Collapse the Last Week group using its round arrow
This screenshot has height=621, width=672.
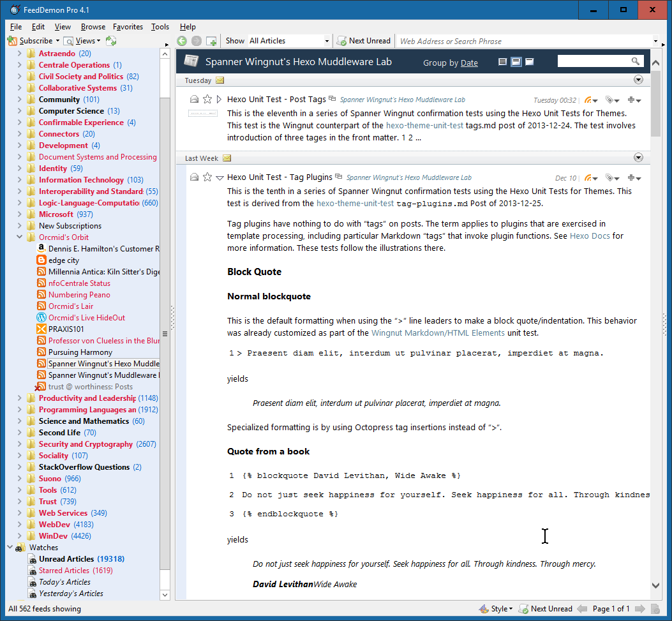point(638,158)
